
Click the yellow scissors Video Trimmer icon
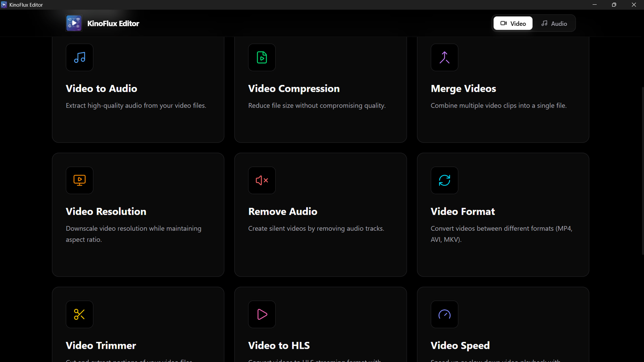(x=79, y=314)
